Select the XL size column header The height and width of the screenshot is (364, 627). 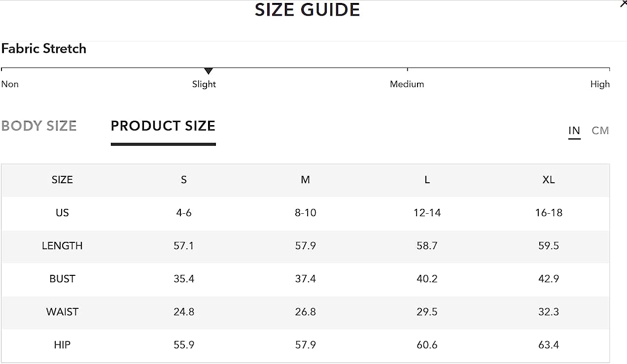tap(549, 180)
